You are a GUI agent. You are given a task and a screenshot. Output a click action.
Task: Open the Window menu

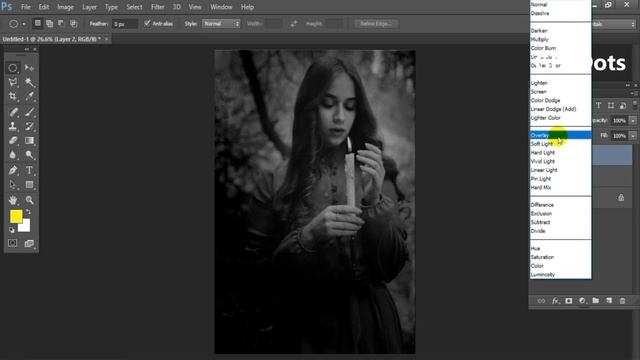point(221,7)
